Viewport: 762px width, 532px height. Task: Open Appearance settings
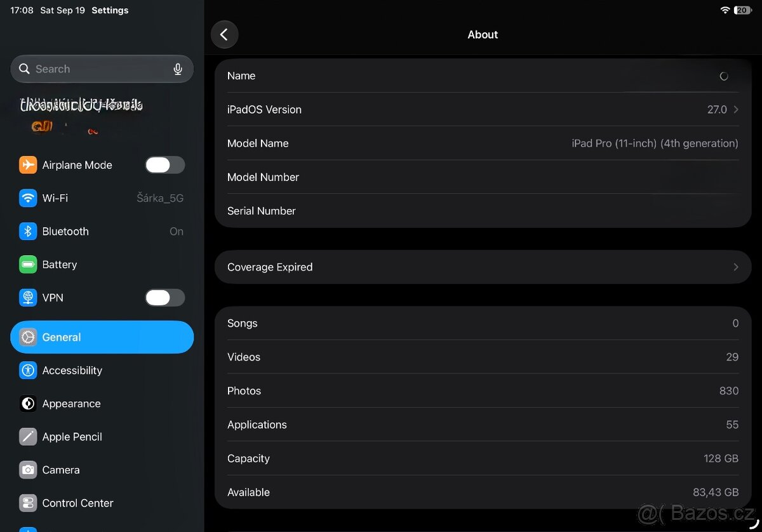tap(102, 404)
